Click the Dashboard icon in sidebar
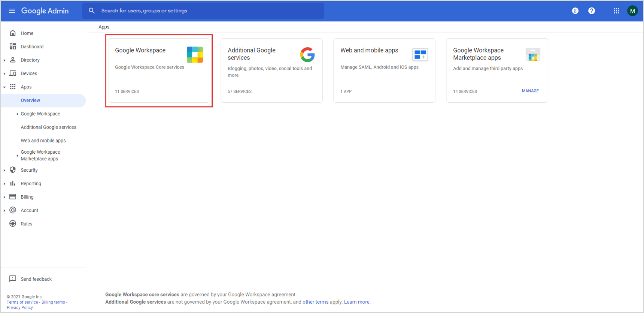The height and width of the screenshot is (313, 644). [x=13, y=46]
